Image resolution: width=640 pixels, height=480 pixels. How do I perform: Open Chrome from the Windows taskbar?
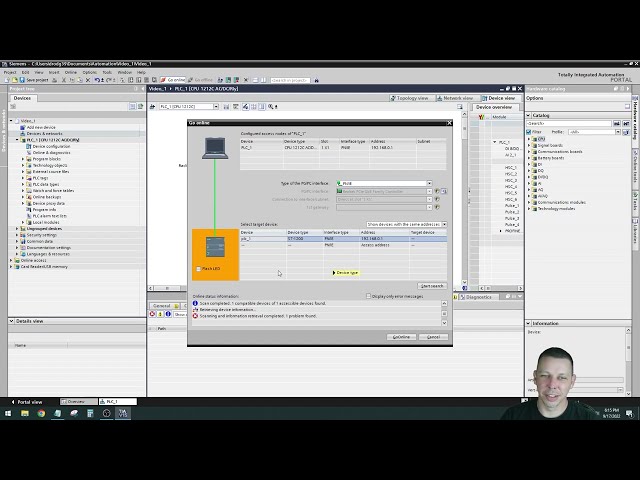41,413
